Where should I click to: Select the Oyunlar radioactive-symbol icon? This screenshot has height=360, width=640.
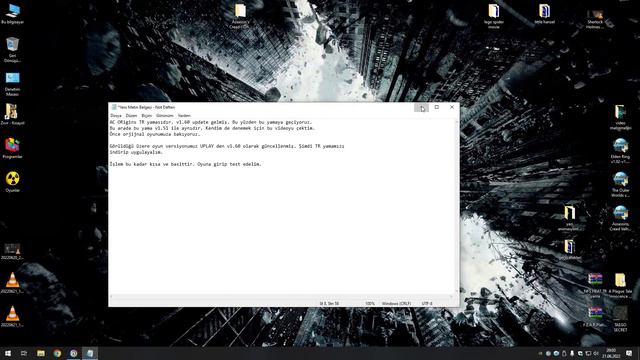click(13, 182)
